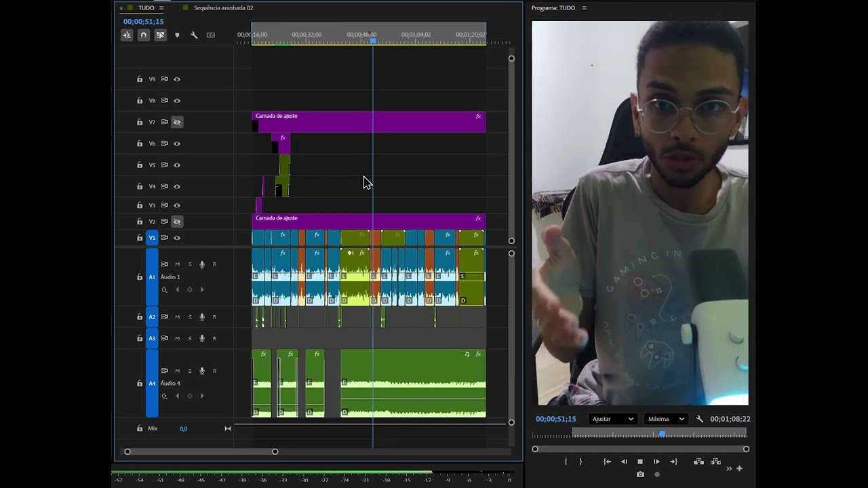Screen dimensions: 868x488
Task: Open the button editor plus icon
Action: click(739, 468)
